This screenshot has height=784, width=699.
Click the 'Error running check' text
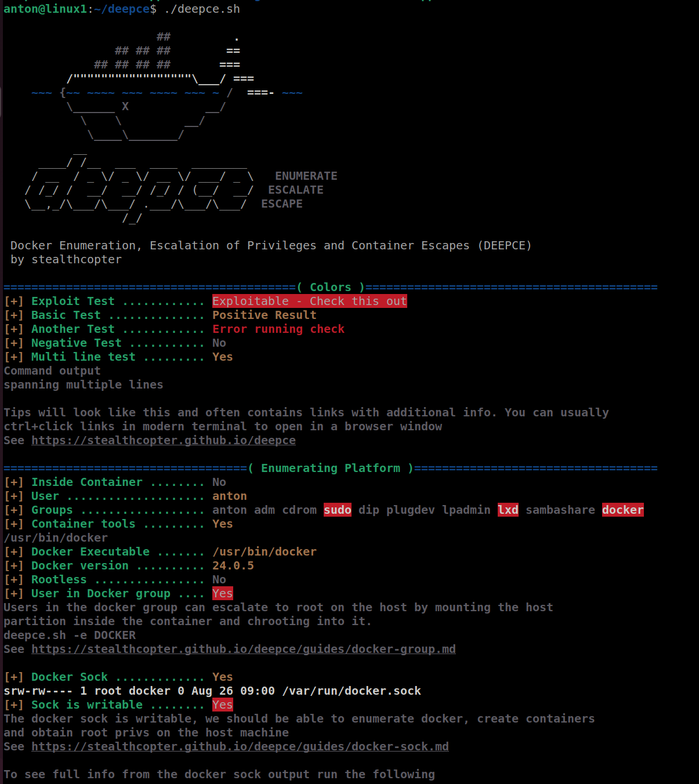coord(278,329)
